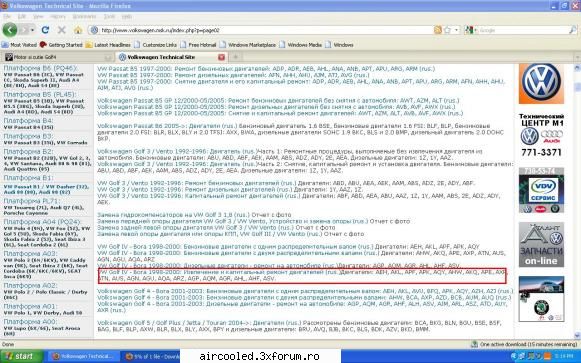Open the Free Hotmail bookmark
The image size is (581, 363).
[x=198, y=45]
